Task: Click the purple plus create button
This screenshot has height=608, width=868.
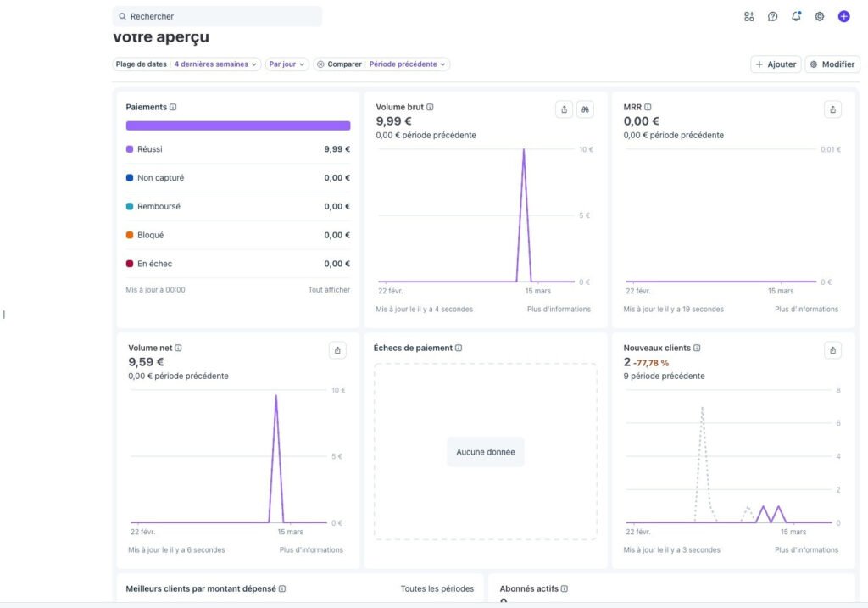Action: click(x=843, y=16)
